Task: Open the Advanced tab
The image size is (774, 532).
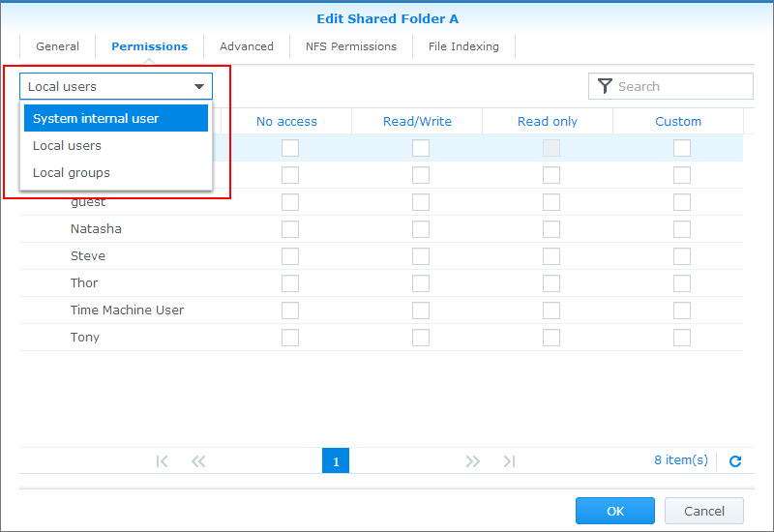Action: (x=247, y=46)
